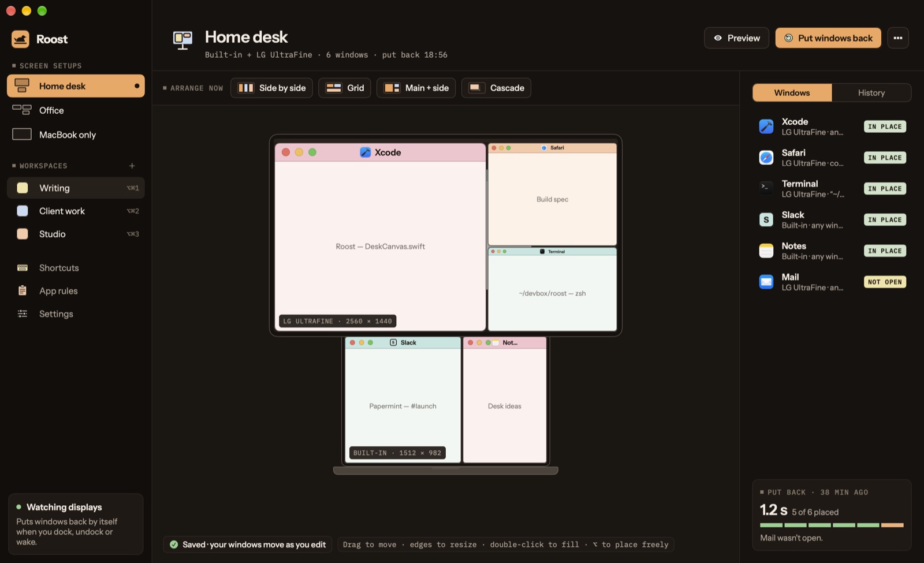924x563 pixels.
Task: Click the Home desk monitor header icon
Action: (182, 40)
